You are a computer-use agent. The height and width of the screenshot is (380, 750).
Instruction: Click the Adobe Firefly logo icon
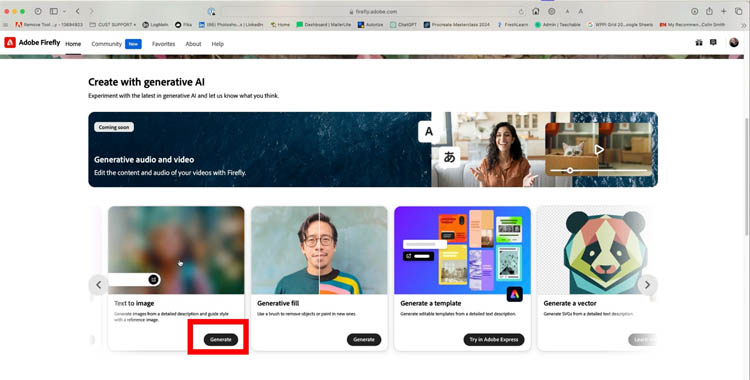point(10,43)
